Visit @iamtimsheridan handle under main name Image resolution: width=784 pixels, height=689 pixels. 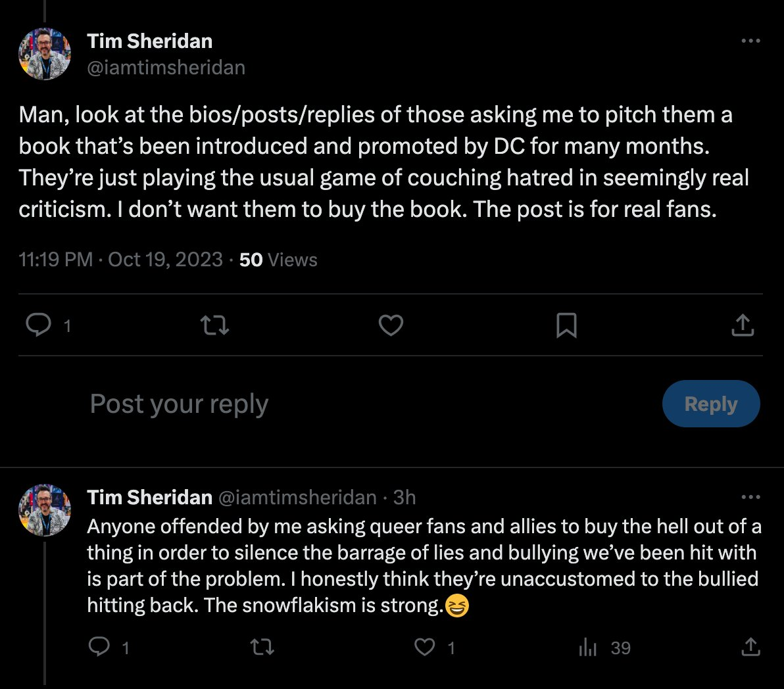point(166,68)
